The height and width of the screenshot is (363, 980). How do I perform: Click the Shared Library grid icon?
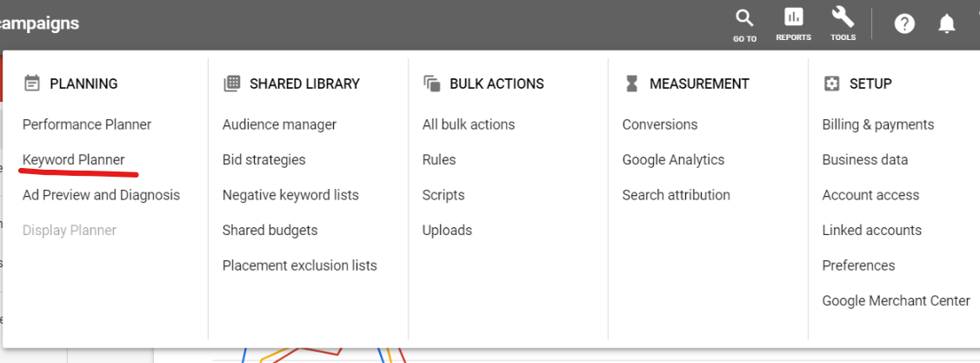[x=232, y=84]
